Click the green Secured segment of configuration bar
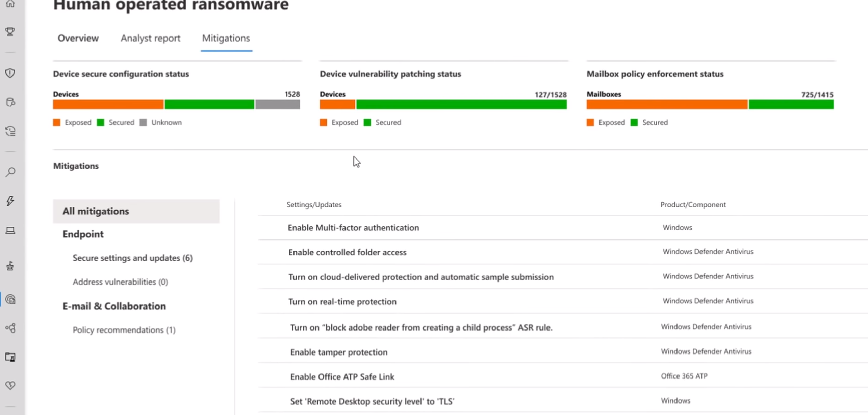Viewport: 868px width, 415px height. tap(209, 105)
